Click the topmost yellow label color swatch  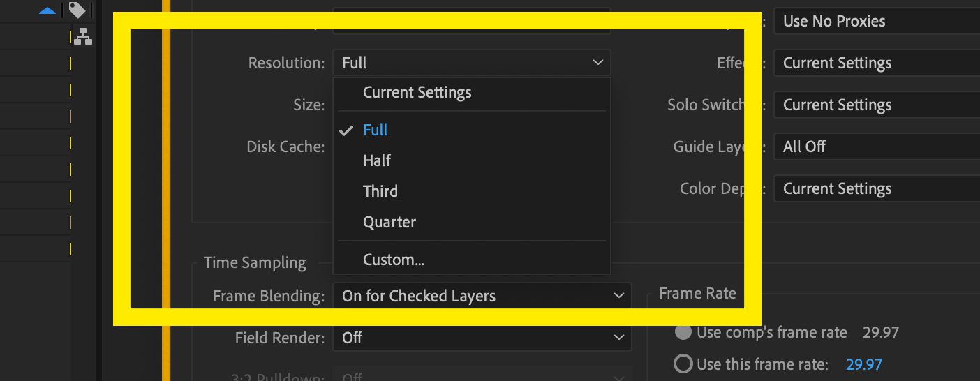[x=70, y=38]
